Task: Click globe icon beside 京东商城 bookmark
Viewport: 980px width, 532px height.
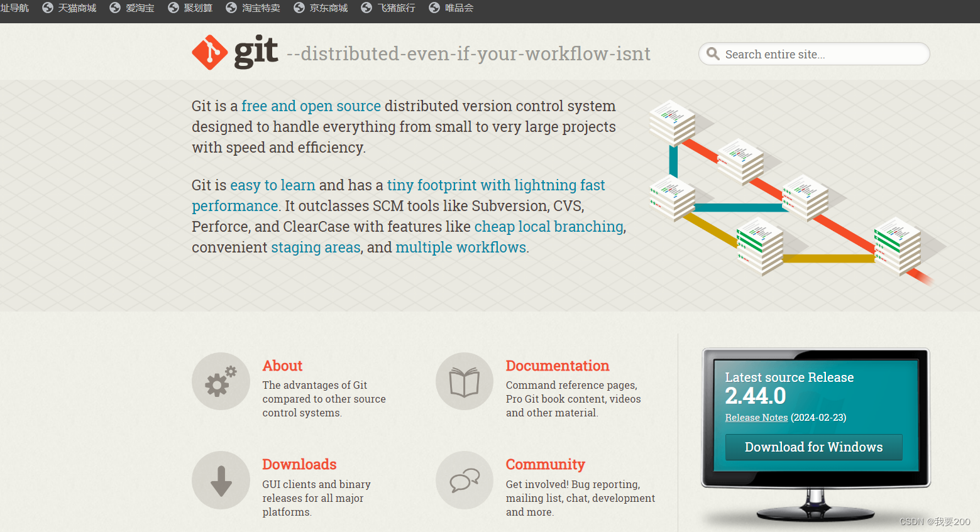Action: [x=299, y=8]
